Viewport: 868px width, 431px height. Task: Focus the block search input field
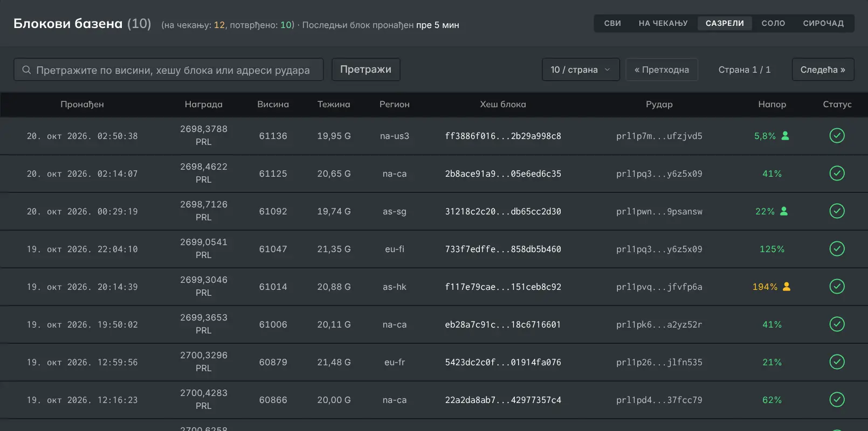click(168, 69)
